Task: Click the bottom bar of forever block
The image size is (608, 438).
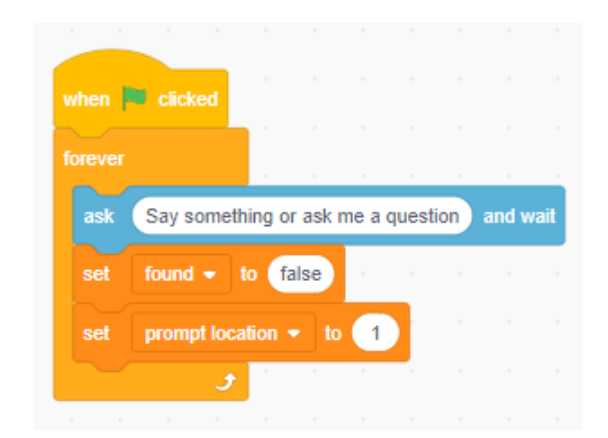Action: (151, 382)
